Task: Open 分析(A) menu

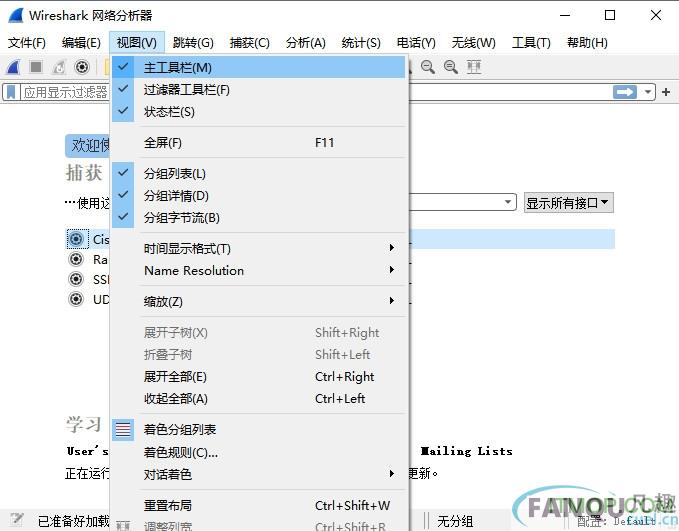Action: [306, 42]
